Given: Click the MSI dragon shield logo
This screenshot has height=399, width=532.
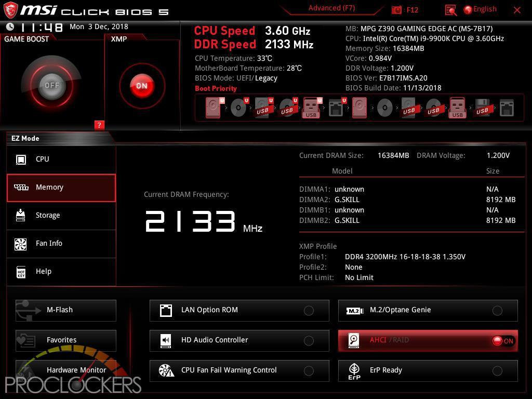Looking at the screenshot, I should click(x=10, y=10).
